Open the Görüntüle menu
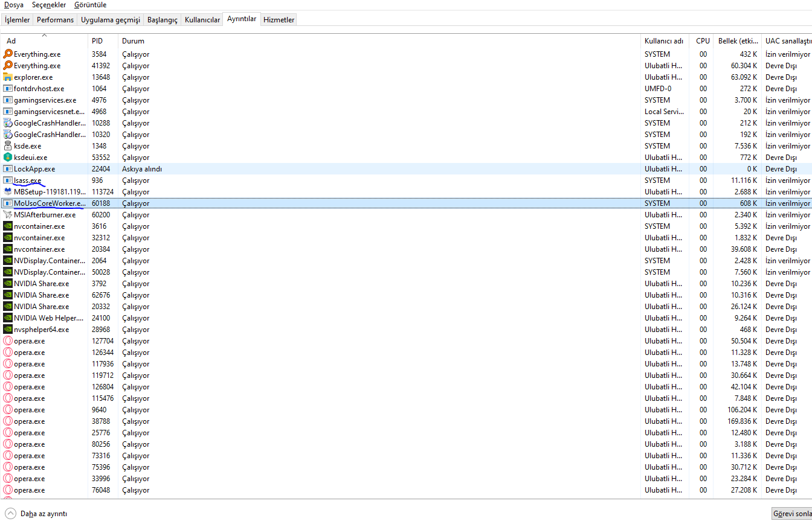Viewport: 812px width, 524px height. [90, 5]
